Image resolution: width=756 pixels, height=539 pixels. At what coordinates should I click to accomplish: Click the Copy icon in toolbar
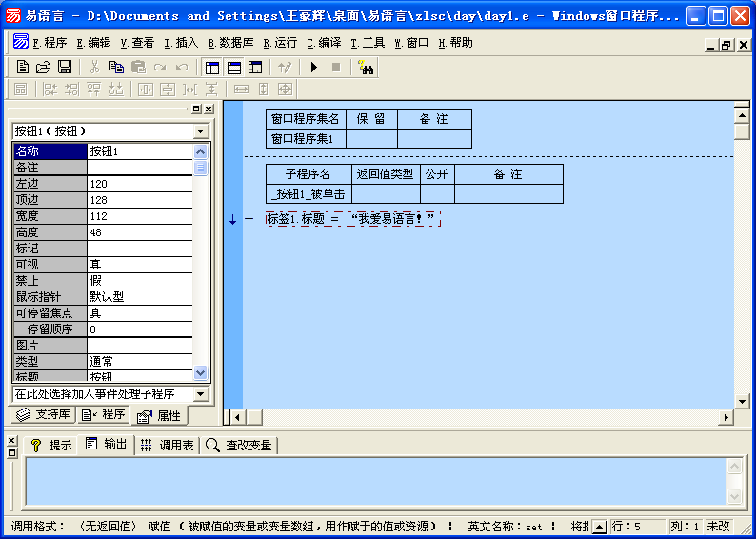116,67
